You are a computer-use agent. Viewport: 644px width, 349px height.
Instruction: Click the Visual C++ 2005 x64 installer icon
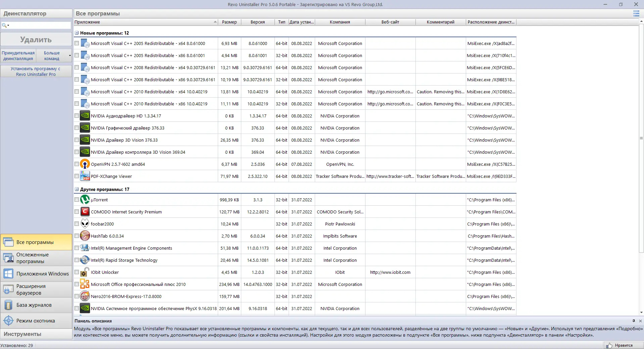click(x=85, y=43)
